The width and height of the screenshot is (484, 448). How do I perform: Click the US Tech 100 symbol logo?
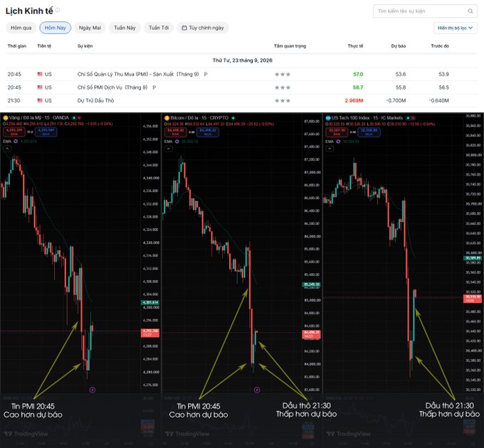(328, 118)
